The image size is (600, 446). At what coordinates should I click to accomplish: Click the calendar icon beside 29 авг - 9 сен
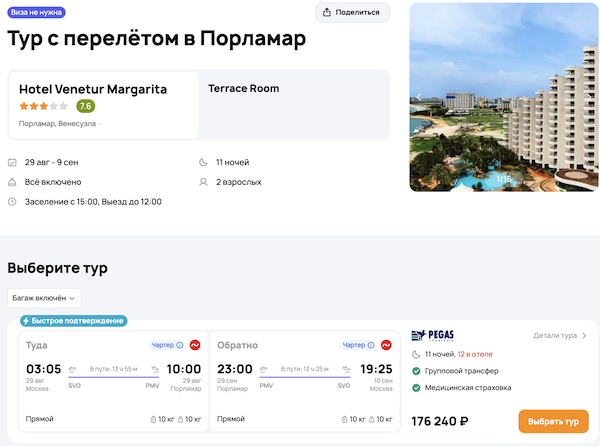[x=12, y=162]
